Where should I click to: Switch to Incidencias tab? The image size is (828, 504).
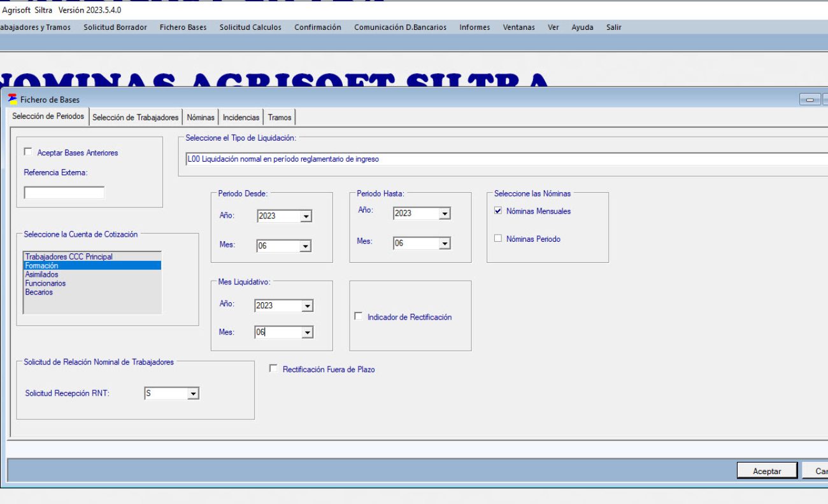[241, 118]
